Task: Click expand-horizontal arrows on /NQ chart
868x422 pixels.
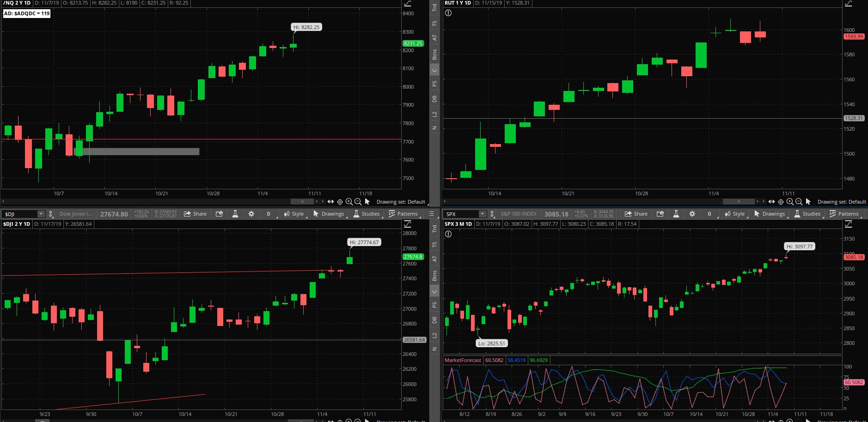Action: click(x=330, y=202)
